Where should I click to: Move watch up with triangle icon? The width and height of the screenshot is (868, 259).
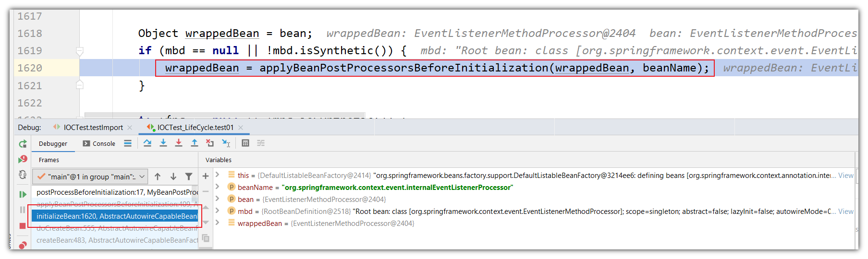(206, 207)
